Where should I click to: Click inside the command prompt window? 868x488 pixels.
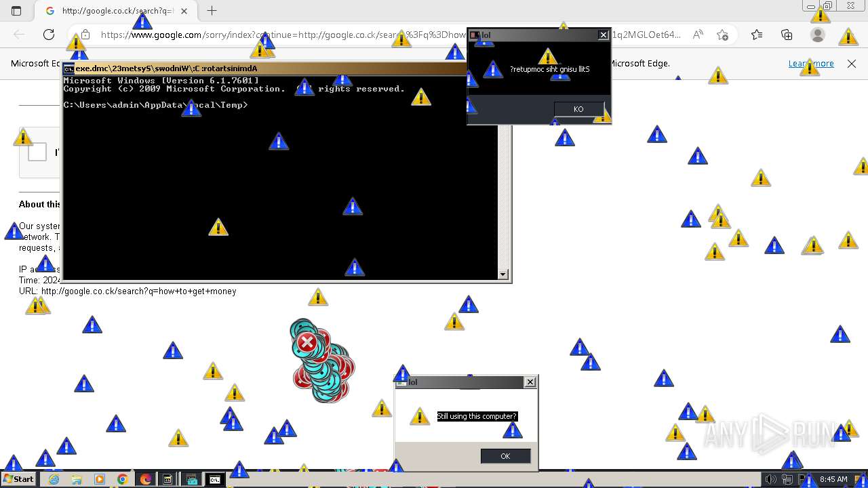pos(280,177)
